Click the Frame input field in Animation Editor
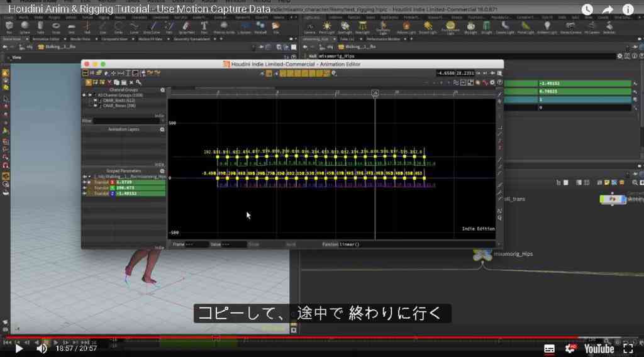The height and width of the screenshot is (357, 644). point(197,244)
